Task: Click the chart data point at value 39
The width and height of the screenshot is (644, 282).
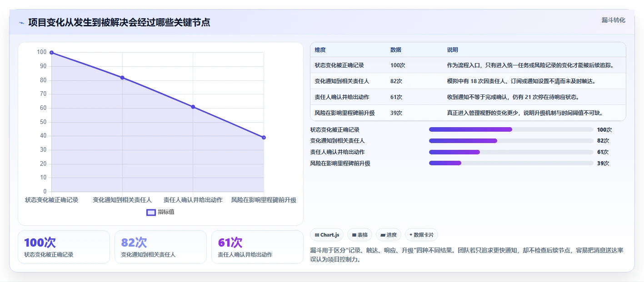Action: point(264,138)
